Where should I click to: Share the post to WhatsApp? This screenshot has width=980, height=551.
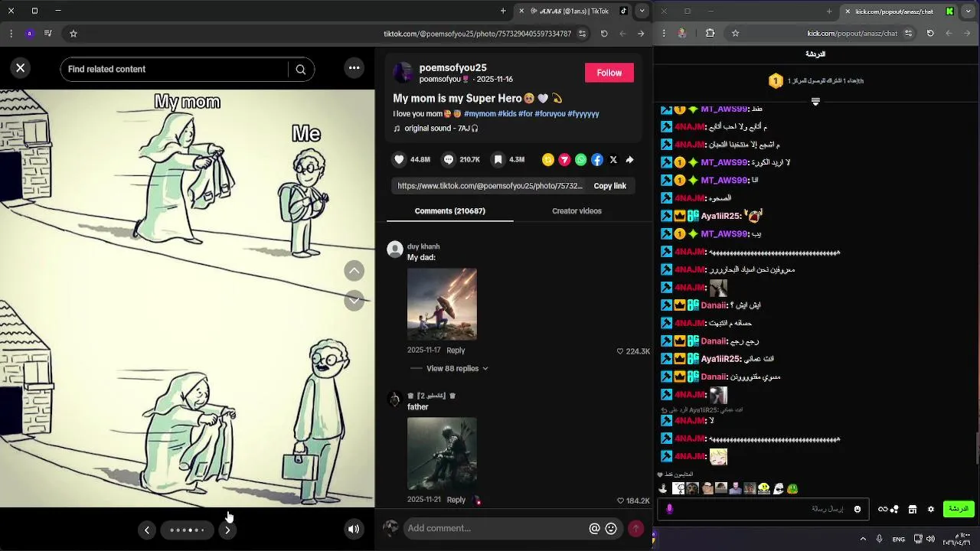[x=581, y=160]
